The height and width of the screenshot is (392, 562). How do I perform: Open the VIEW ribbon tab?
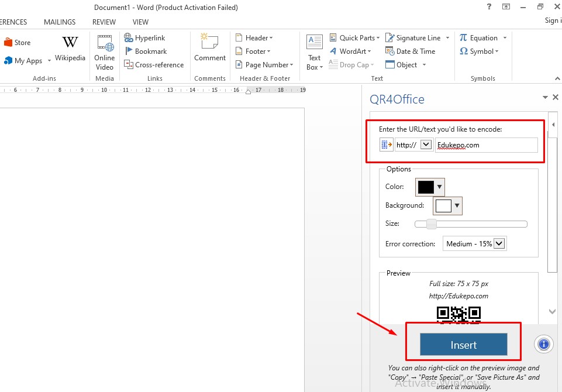pos(140,22)
